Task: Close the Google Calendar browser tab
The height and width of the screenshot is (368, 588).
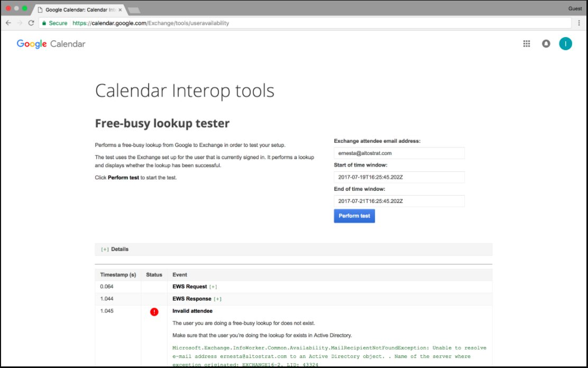Action: coord(120,10)
